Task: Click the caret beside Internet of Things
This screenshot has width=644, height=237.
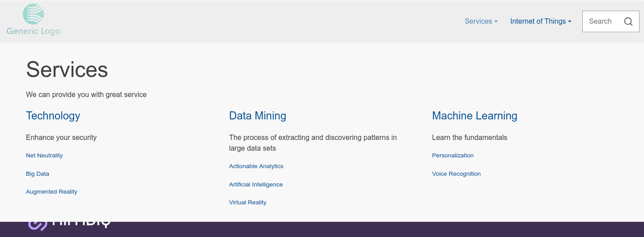Action: 570,21
